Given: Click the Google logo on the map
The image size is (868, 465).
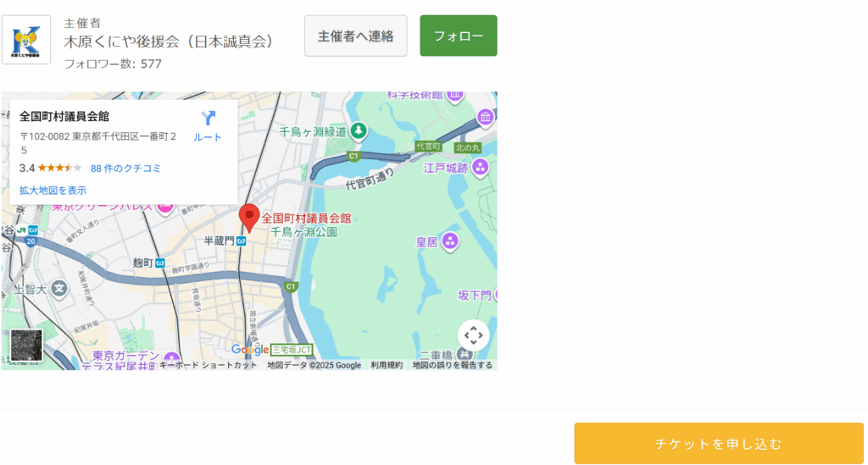Looking at the screenshot, I should coord(250,350).
